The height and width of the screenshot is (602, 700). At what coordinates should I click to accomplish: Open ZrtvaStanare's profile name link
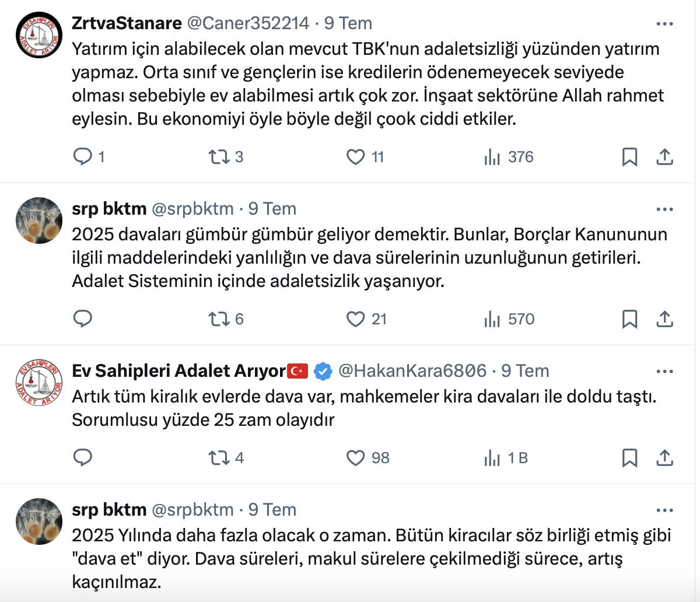127,23
